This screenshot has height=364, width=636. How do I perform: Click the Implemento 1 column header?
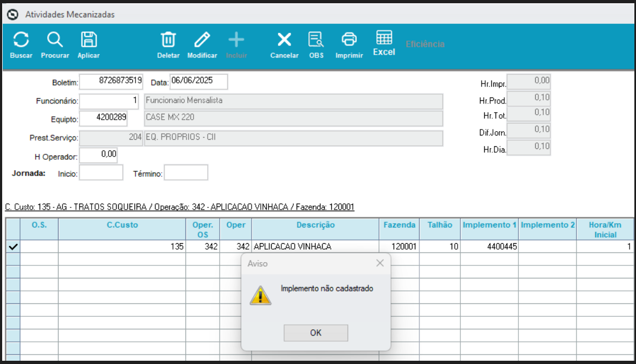(489, 225)
